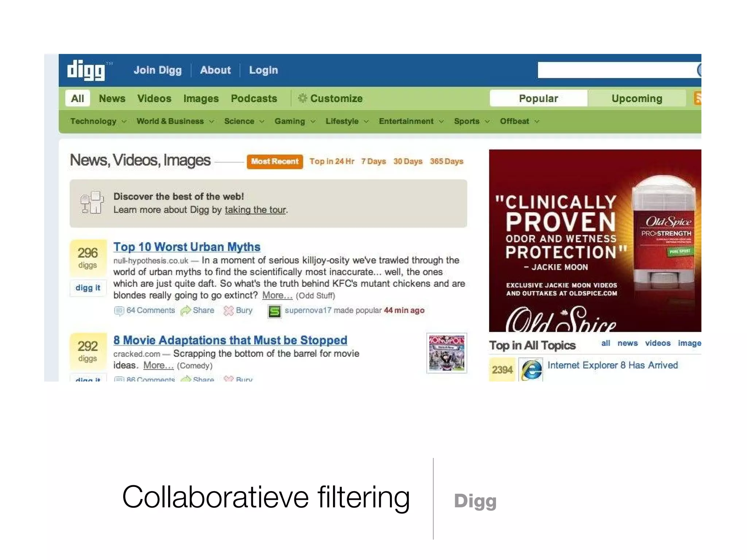Open Internet Explorer 8 Has Arrived story

click(612, 365)
